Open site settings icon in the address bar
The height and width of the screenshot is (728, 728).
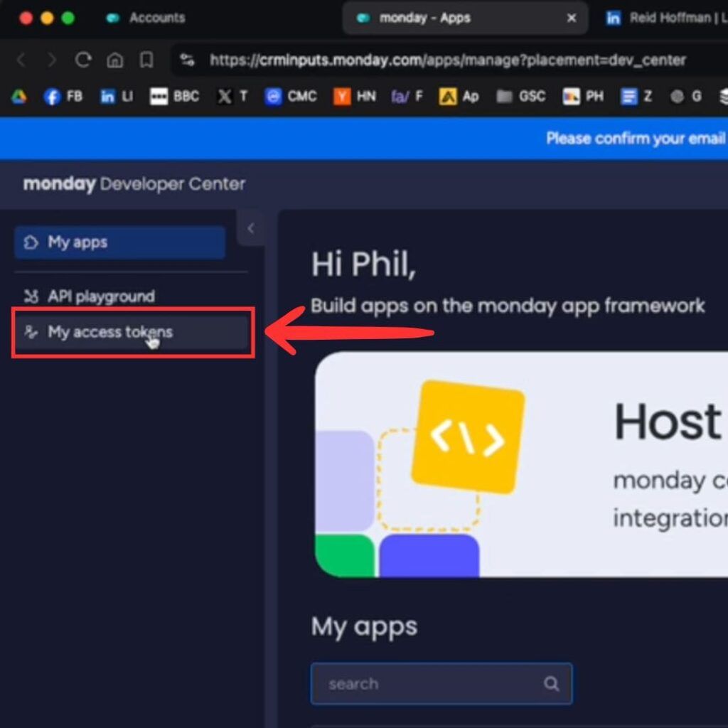(188, 60)
